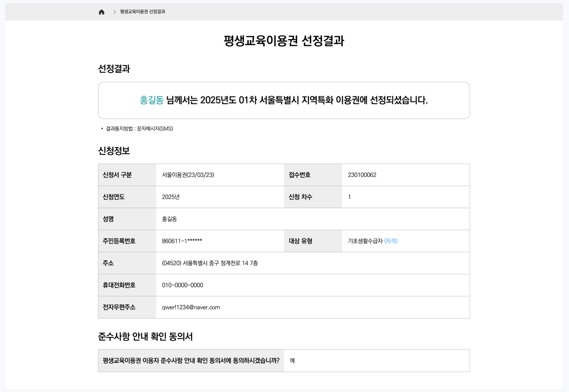This screenshot has width=569, height=392.
Task: Open the (자격) link beside 기초생활수급자
Action: pos(391,241)
